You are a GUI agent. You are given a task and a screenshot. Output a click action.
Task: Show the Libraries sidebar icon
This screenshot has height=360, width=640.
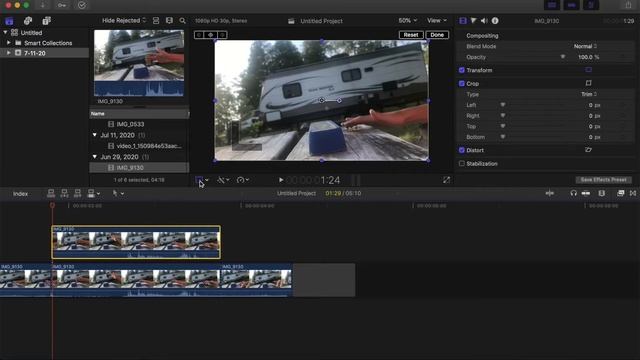pyautogui.click(x=9, y=21)
